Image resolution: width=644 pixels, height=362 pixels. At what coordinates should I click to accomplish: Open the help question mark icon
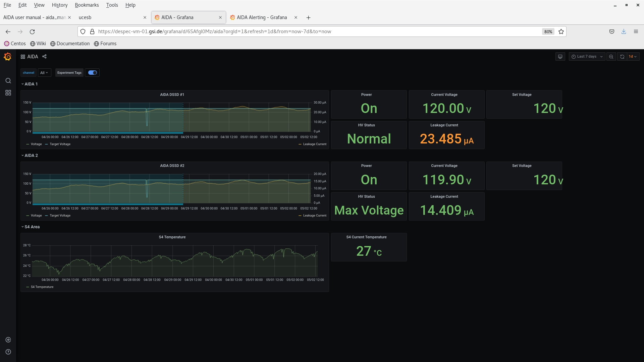pos(8,352)
